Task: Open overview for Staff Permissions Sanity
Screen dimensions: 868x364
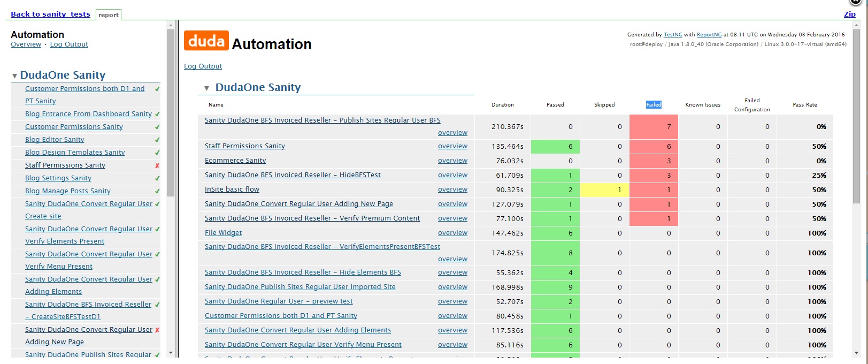Action: click(452, 146)
